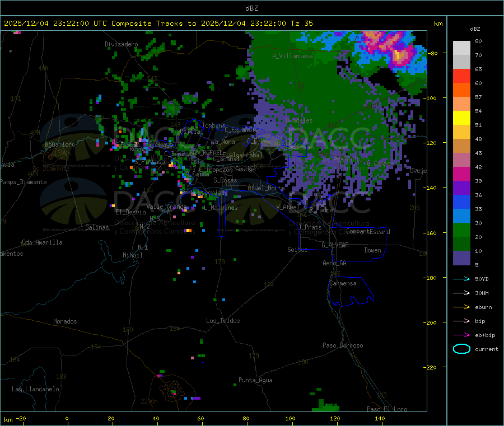
Task: Select the magenta swatch in the dBZ scale
Action: coord(461,174)
